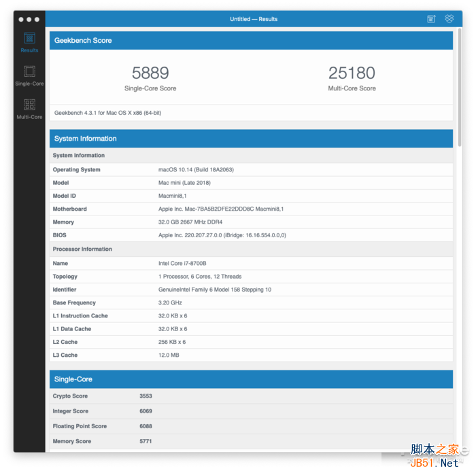Click the multi-core score 25180
The height and width of the screenshot is (469, 476).
[352, 73]
